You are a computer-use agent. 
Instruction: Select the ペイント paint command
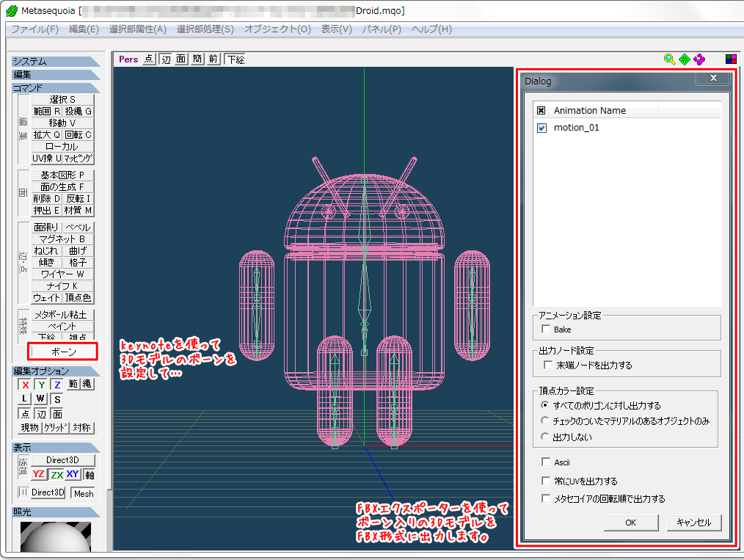pyautogui.click(x=62, y=327)
